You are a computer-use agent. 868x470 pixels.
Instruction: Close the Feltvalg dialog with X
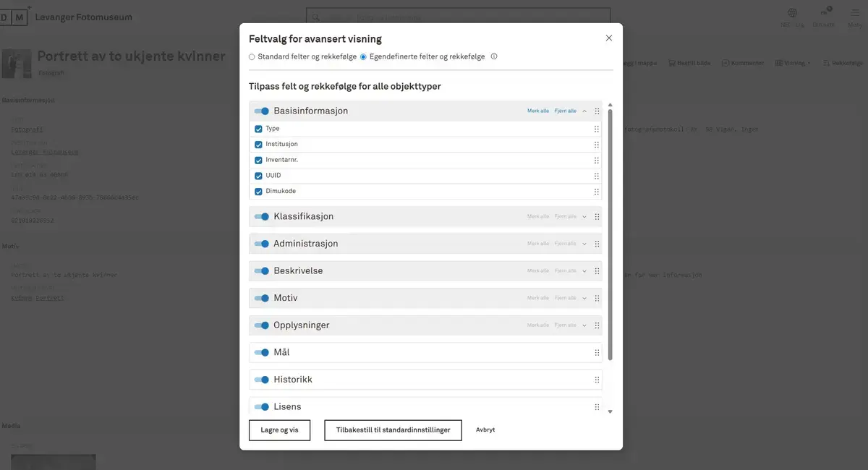[608, 38]
